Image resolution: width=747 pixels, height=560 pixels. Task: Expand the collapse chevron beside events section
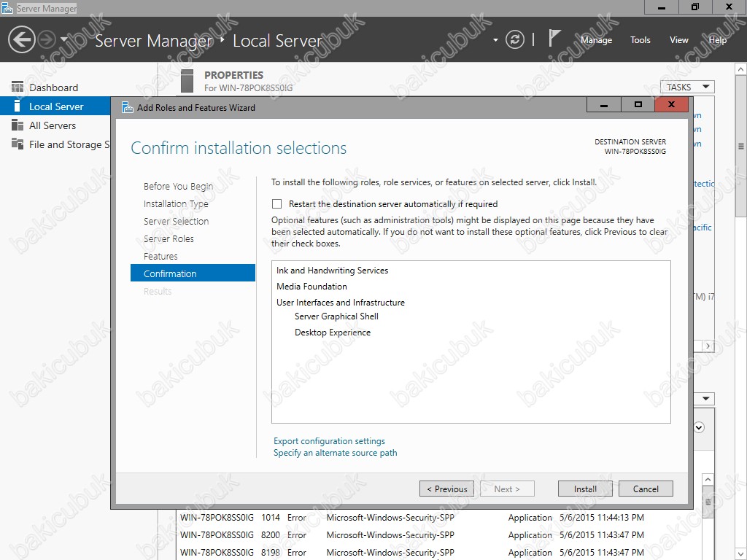coord(699,427)
